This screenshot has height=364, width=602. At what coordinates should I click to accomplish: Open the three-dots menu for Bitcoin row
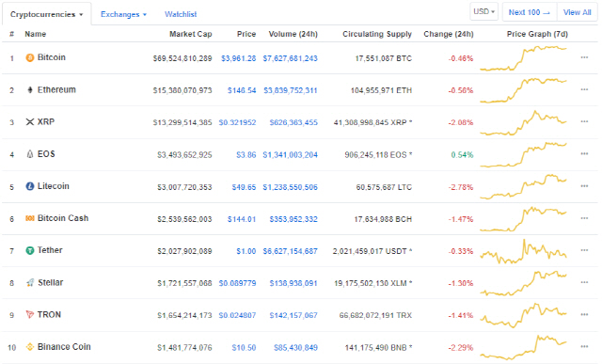584,57
